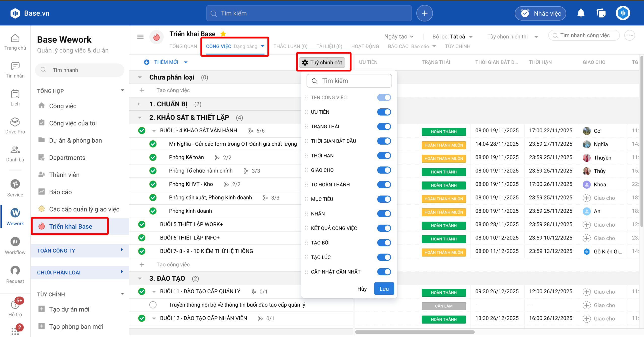Click the three-dots more options icon
Viewport: 644px width, 337px height.
pyautogui.click(x=629, y=35)
